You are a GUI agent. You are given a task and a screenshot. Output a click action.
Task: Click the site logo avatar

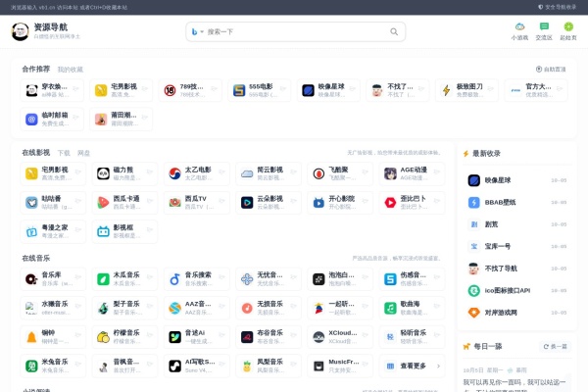(x=20, y=31)
